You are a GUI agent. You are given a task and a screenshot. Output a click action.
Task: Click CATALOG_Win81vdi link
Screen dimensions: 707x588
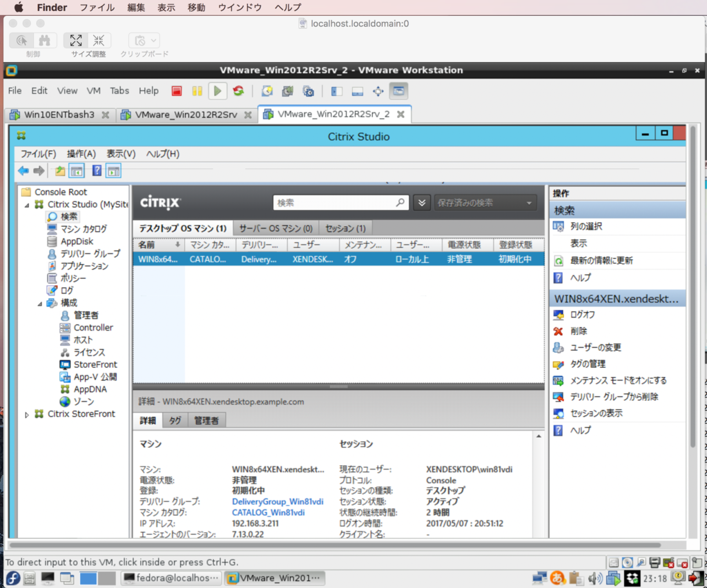(269, 512)
